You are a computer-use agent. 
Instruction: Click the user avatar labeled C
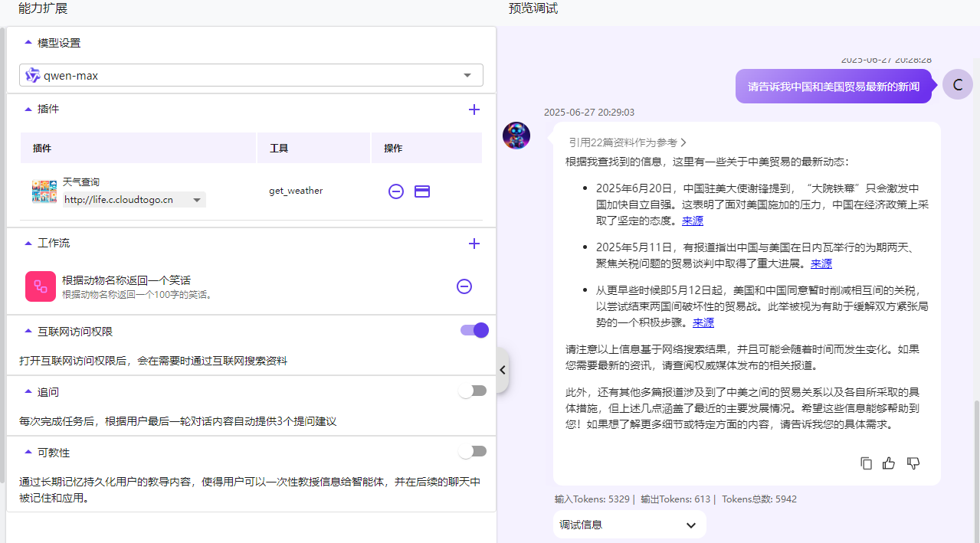[x=958, y=84]
